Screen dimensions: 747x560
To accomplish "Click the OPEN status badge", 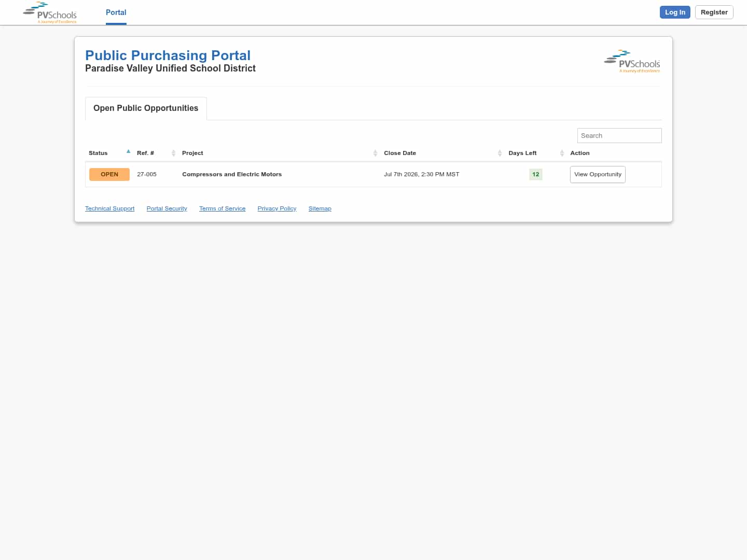I will click(109, 174).
